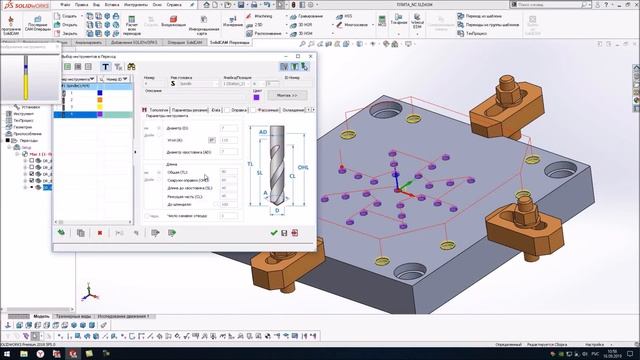Click the copy tool icon in dialog footer
This screenshot has width=640, height=360.
[81, 233]
